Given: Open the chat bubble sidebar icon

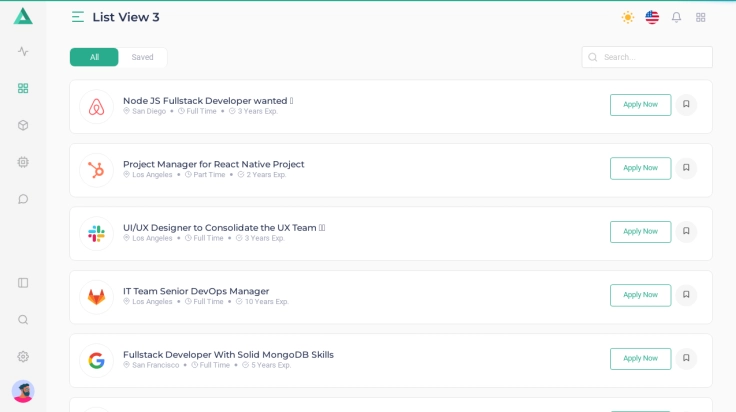Looking at the screenshot, I should click(x=23, y=199).
